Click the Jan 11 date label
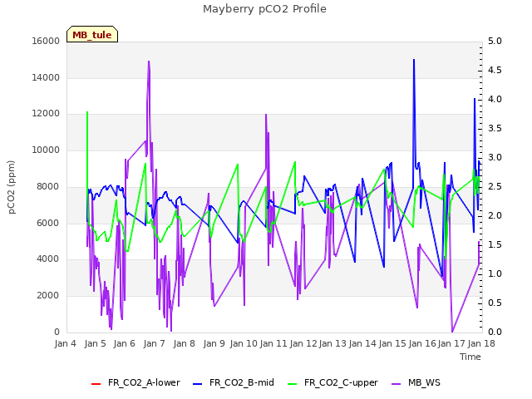The image size is (532, 399). (273, 343)
